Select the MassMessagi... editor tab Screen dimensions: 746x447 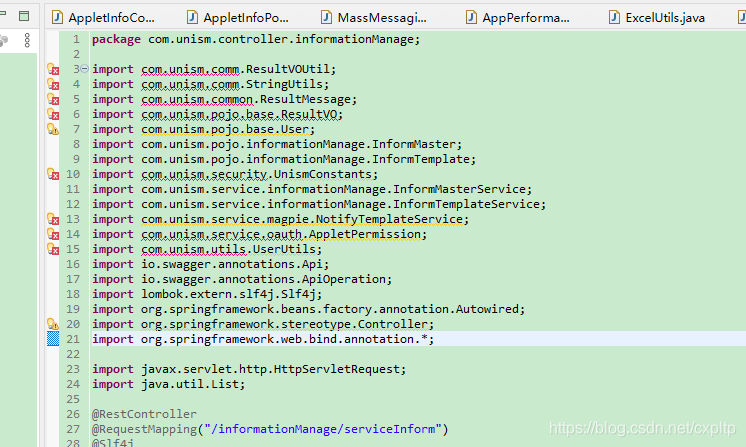pos(374,18)
